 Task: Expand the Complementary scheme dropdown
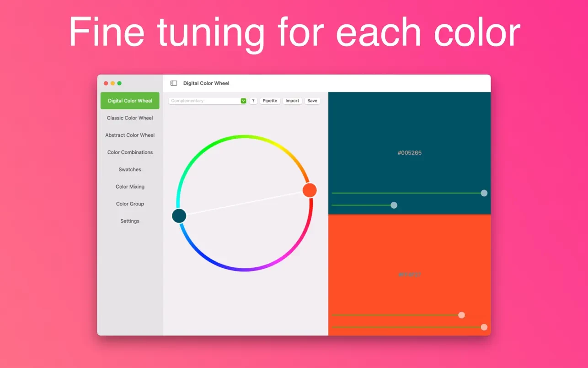tap(243, 100)
